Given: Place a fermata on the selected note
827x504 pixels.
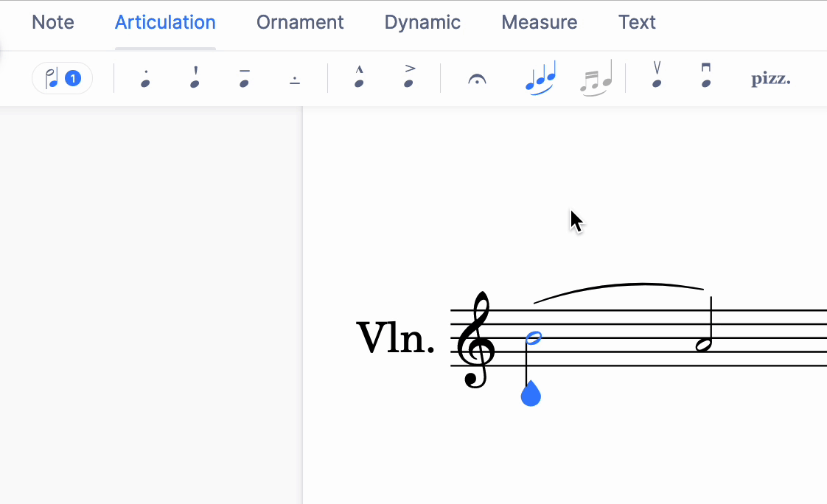Looking at the screenshot, I should click(477, 77).
